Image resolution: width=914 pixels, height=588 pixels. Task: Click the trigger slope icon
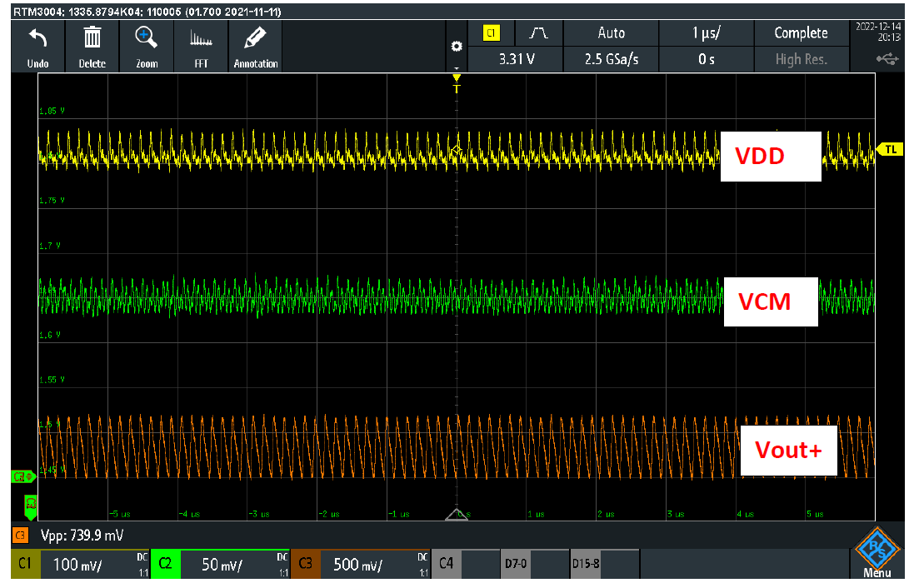click(x=538, y=32)
